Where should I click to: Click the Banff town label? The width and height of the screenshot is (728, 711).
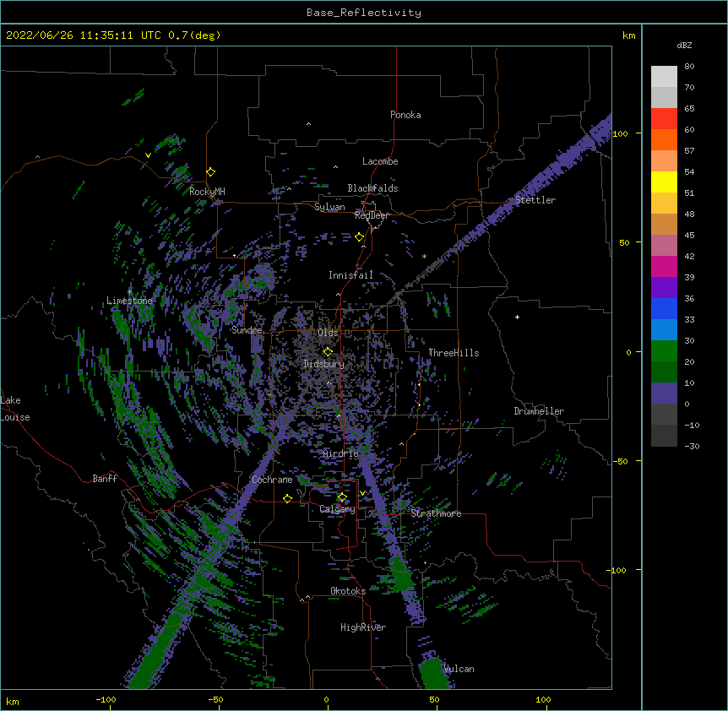click(x=105, y=479)
